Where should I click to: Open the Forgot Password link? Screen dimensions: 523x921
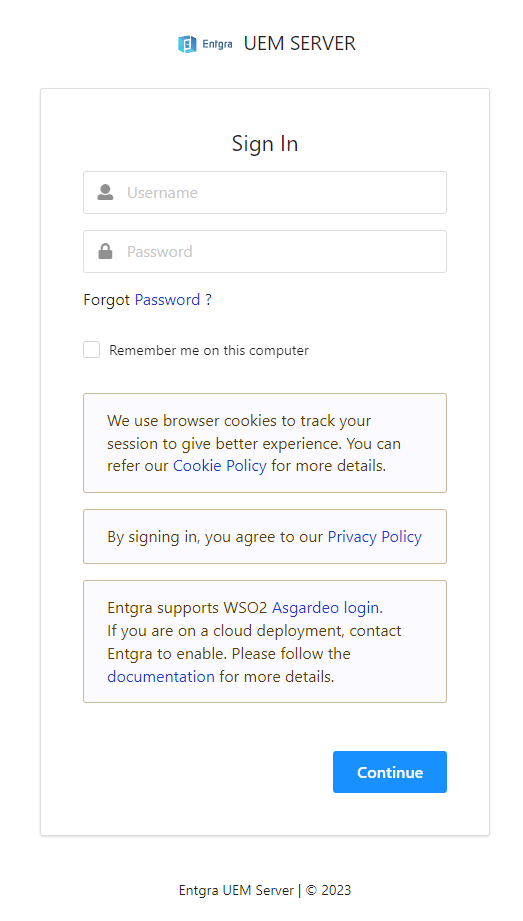[167, 300]
